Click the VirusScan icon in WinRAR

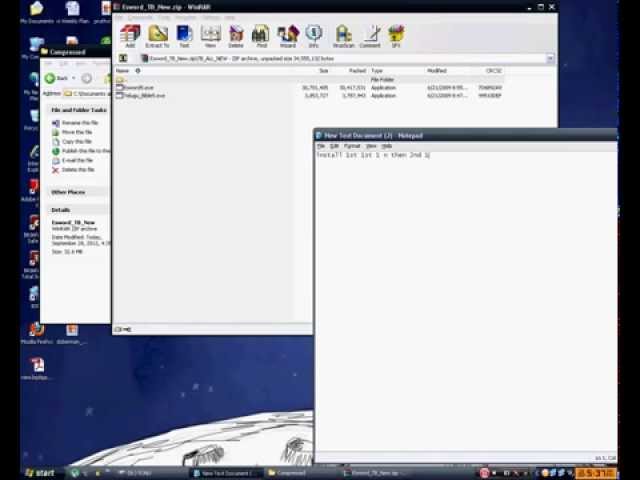tap(344, 36)
